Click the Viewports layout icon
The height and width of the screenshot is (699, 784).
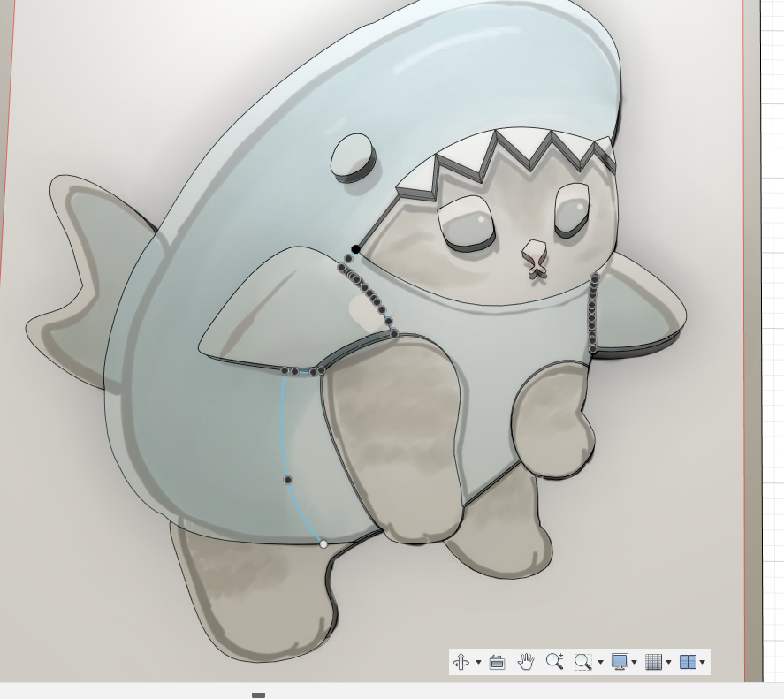tap(688, 662)
